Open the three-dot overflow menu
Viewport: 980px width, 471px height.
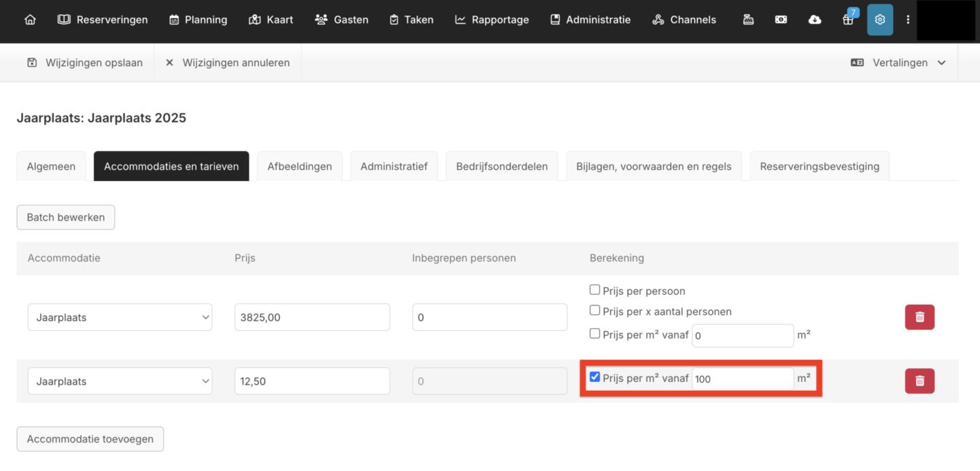click(x=907, y=20)
